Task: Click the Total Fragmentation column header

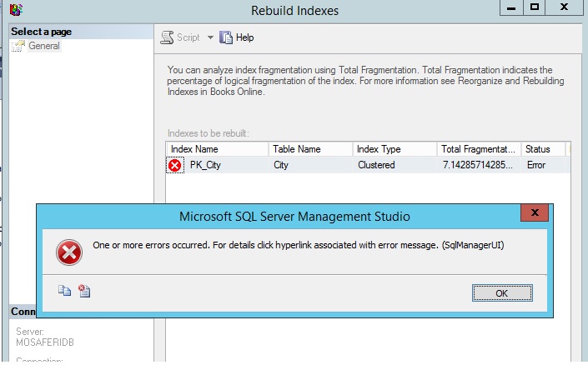Action: (479, 149)
